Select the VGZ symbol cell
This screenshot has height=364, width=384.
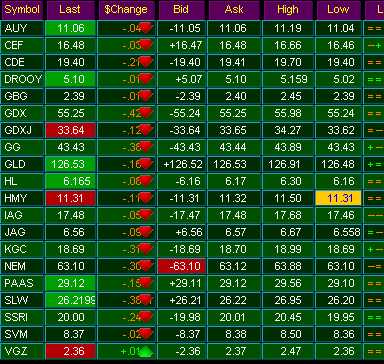pyautogui.click(x=22, y=351)
